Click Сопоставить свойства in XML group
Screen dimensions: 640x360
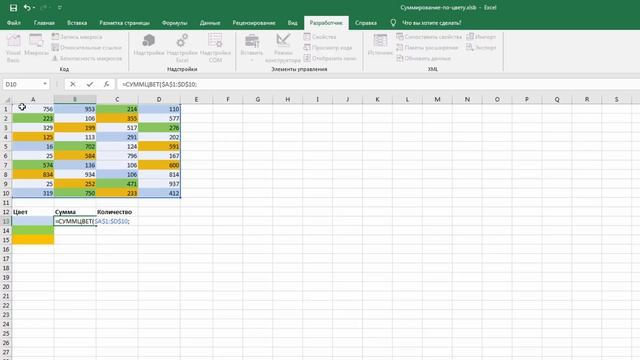[x=429, y=37]
